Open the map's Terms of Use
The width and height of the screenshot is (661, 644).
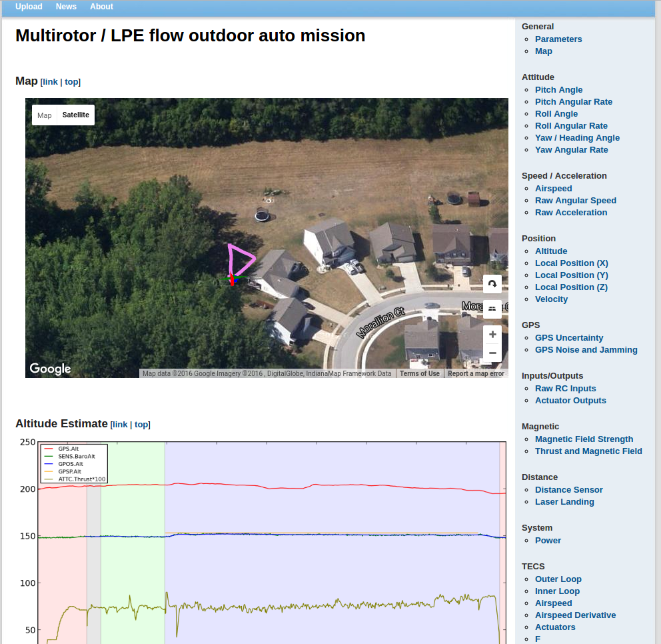419,374
